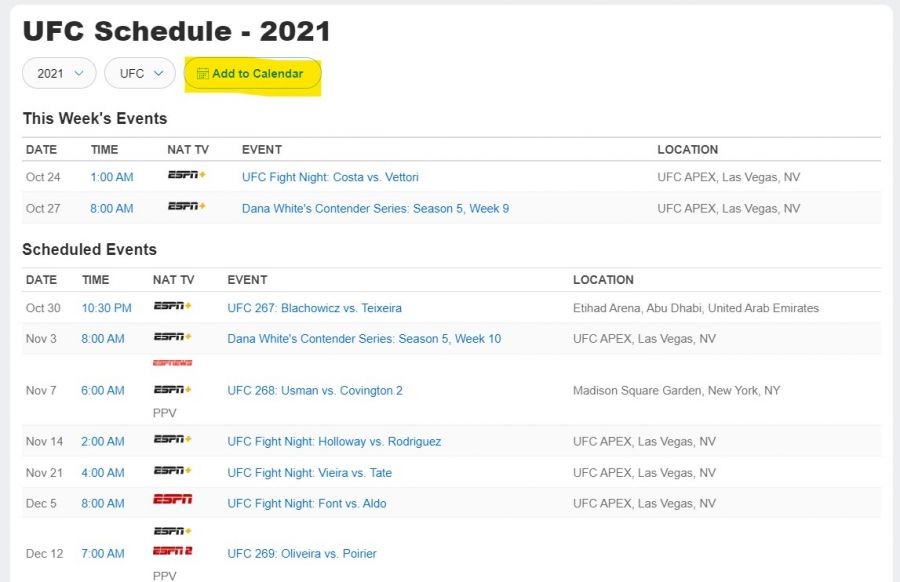Click the 10:30 PM time link for Oct 30
Image resolution: width=900 pixels, height=582 pixels.
tap(106, 308)
